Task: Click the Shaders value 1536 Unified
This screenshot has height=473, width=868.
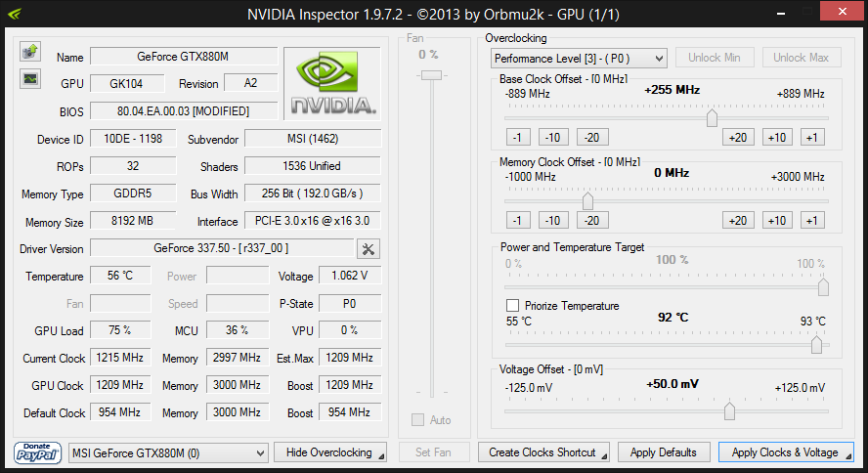Action: pos(313,166)
